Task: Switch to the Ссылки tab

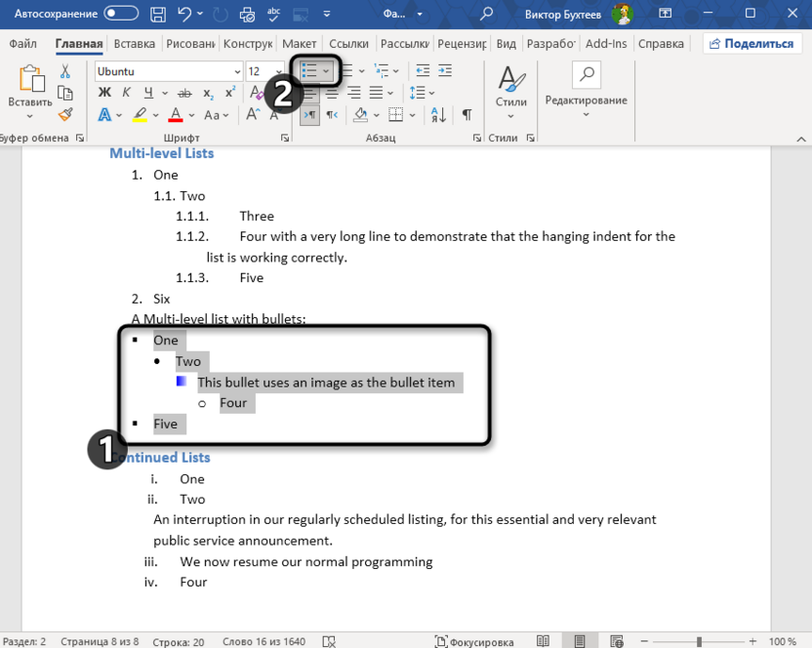Action: (349, 44)
